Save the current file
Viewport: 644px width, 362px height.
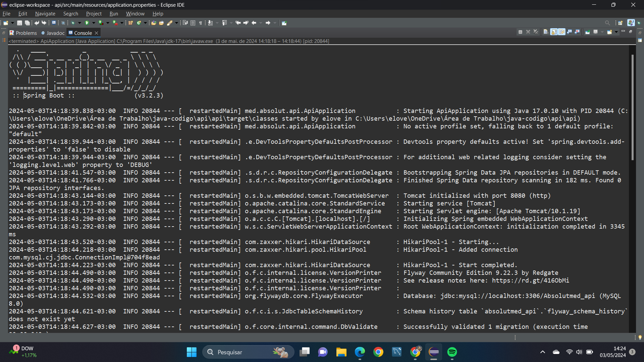[19, 23]
